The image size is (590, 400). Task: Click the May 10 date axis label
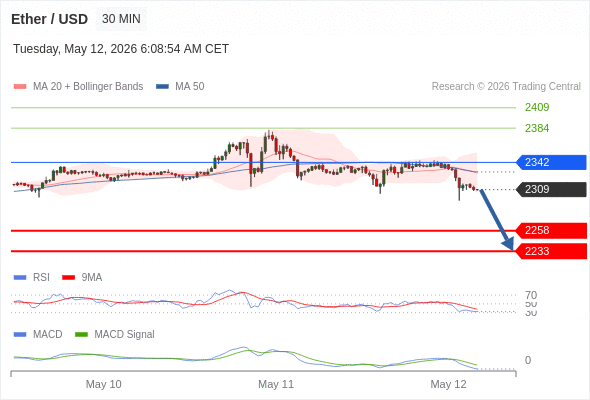point(103,384)
